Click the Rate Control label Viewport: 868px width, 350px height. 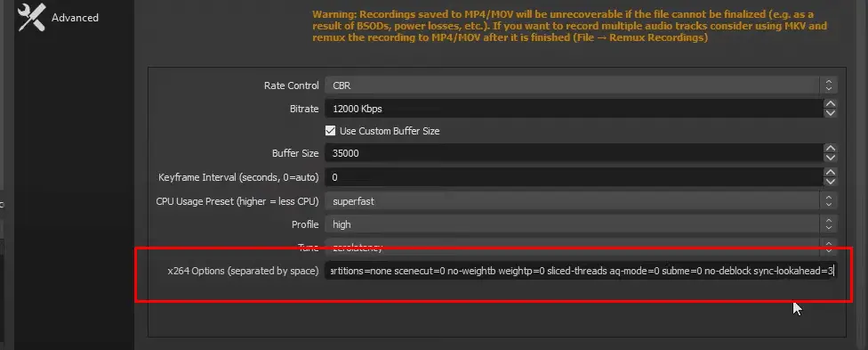point(291,85)
